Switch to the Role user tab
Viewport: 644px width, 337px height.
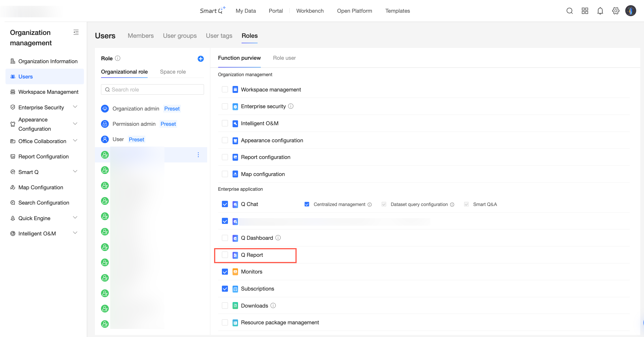(284, 58)
